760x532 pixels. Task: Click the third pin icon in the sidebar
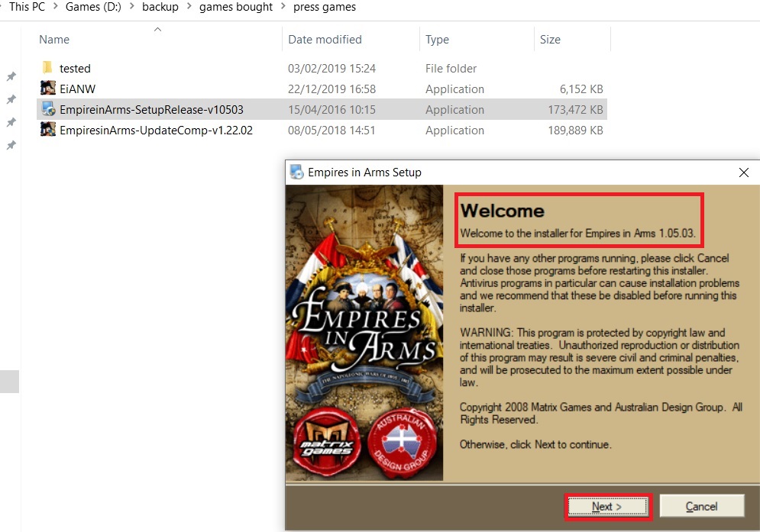pos(11,122)
